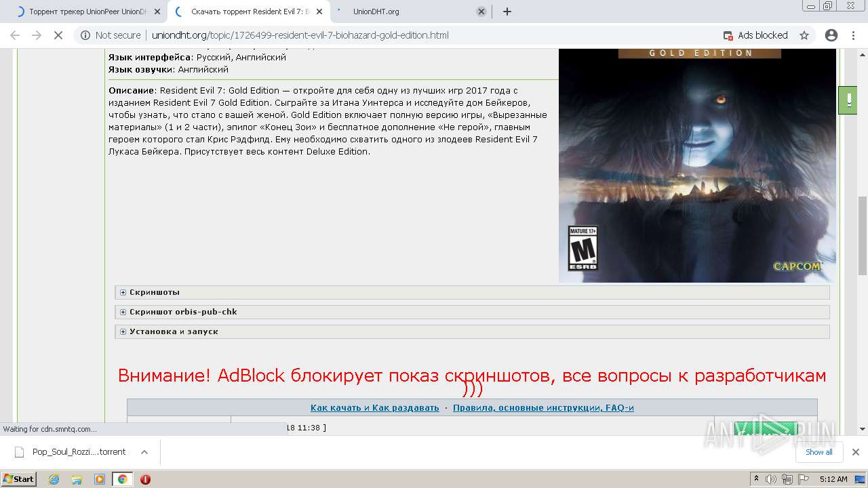Open the Ads blocked indicator
Image resolution: width=868 pixels, height=488 pixels.
click(x=755, y=35)
